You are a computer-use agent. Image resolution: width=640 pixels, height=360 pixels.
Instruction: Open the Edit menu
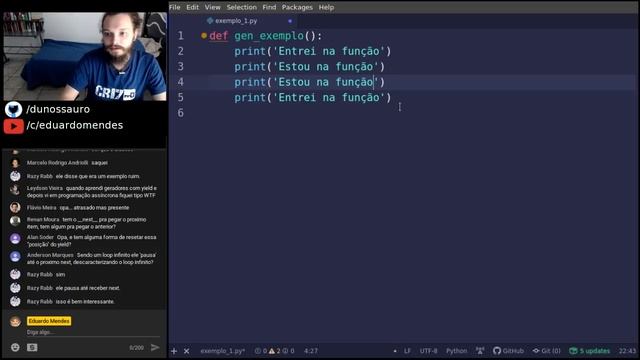click(192, 7)
